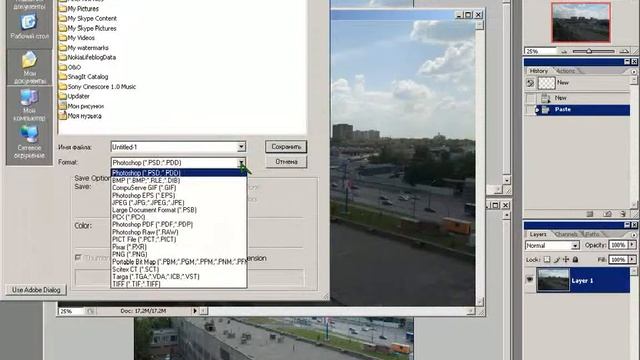Select the New snapshot thumbnail in History

click(547, 83)
